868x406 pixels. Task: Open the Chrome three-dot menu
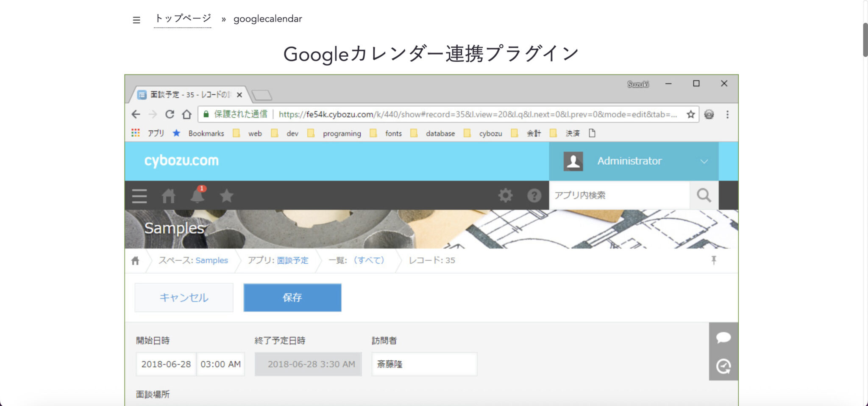pos(728,114)
